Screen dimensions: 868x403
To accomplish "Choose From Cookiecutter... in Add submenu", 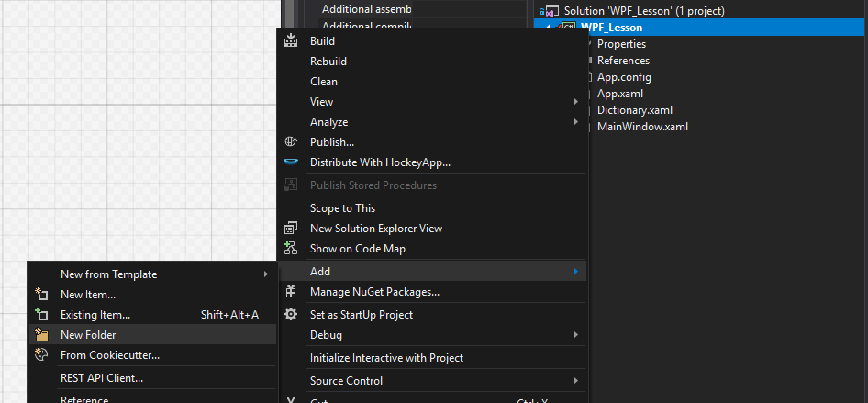I will click(151, 355).
